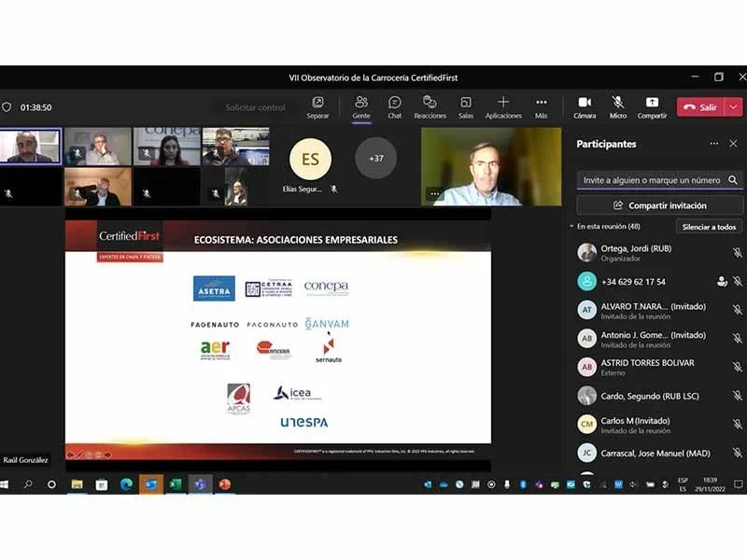Leave the meeting with Salir
The height and width of the screenshot is (560, 747).
click(x=700, y=107)
